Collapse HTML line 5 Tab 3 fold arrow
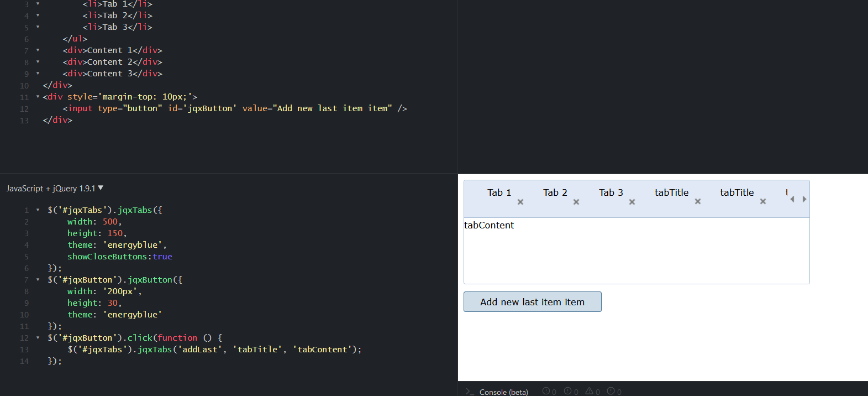Screen dimensions: 868x396 click(x=38, y=27)
